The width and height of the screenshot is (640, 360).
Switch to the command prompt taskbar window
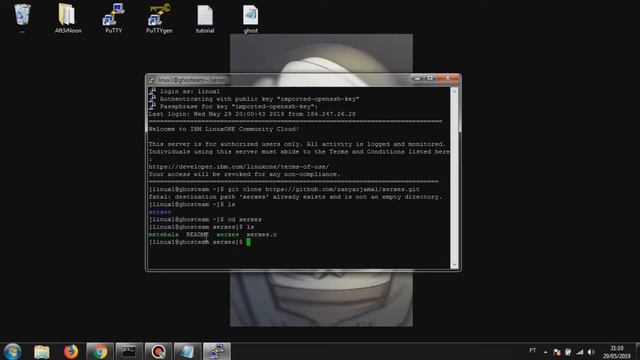coord(129,351)
